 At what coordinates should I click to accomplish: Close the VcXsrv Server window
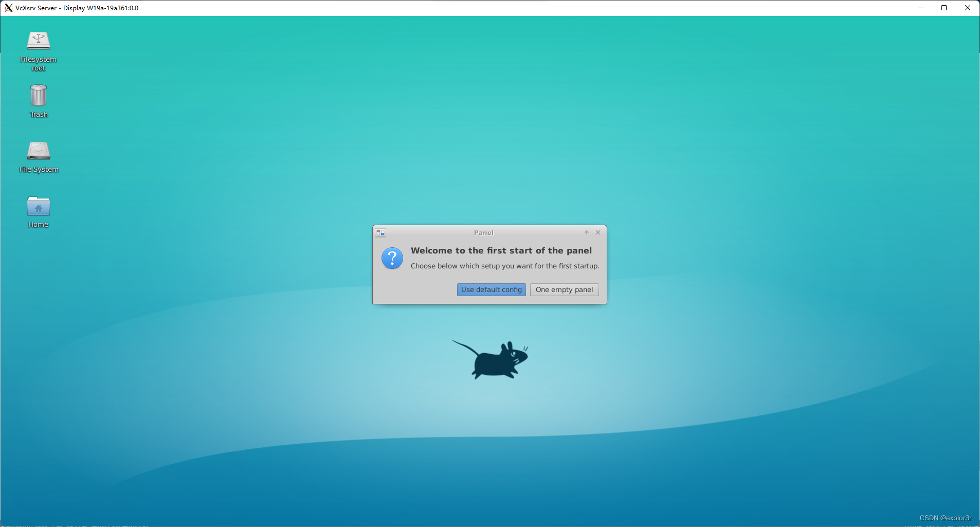(968, 8)
